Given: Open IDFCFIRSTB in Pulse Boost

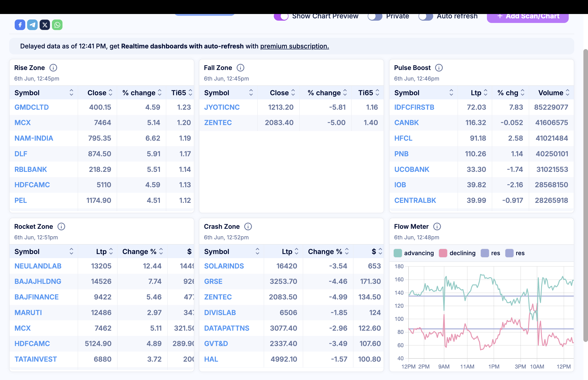Looking at the screenshot, I should click(414, 107).
